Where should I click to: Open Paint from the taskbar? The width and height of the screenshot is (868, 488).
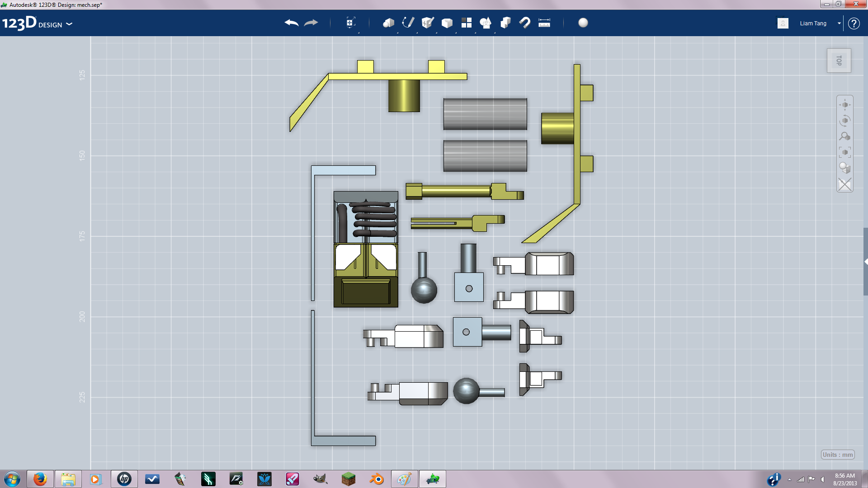[x=405, y=479]
